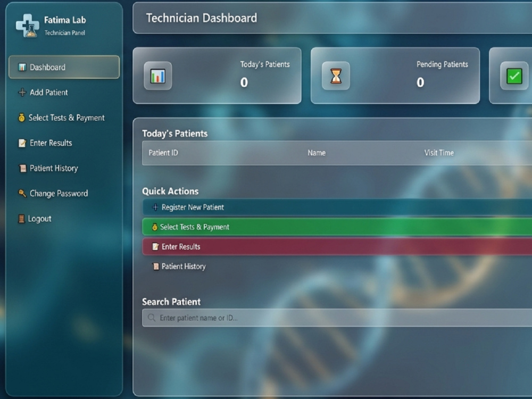Image resolution: width=532 pixels, height=399 pixels.
Task: Click the Add Patient plus icon in sidebar
Action: [22, 92]
